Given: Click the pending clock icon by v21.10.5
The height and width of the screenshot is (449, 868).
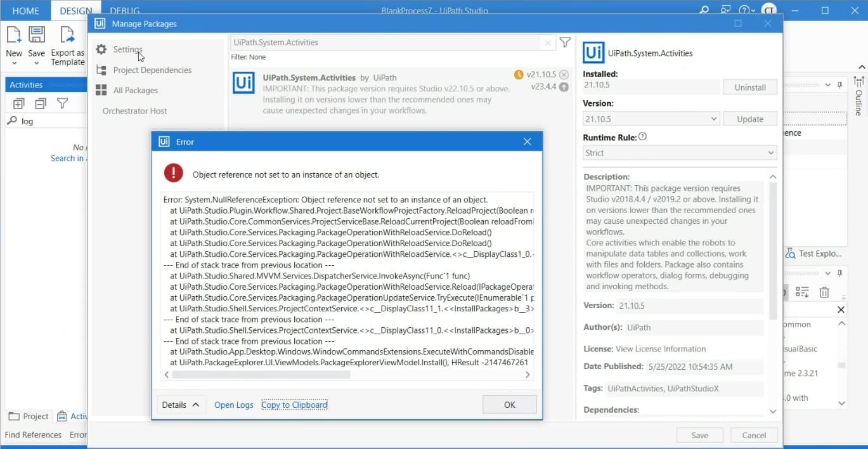Looking at the screenshot, I should (519, 75).
